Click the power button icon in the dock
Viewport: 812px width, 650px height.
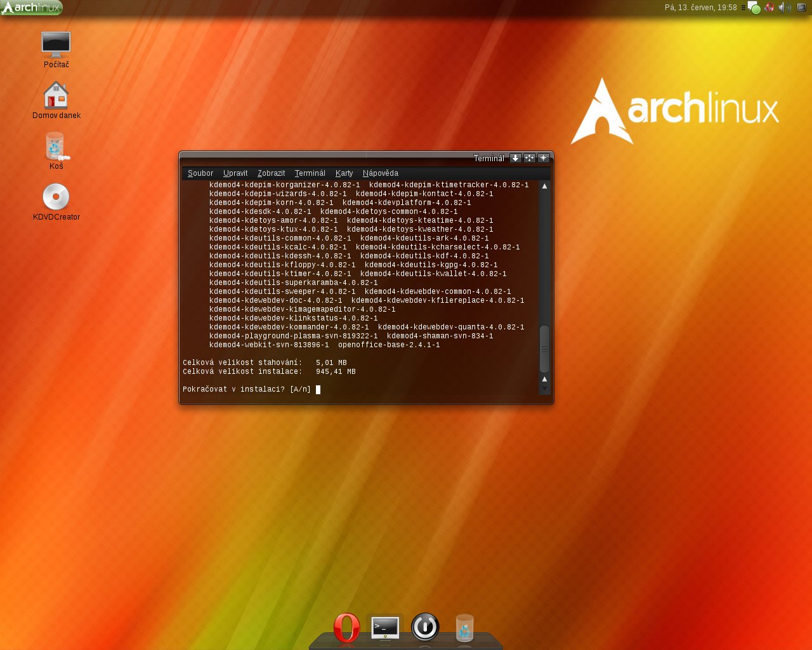[425, 627]
